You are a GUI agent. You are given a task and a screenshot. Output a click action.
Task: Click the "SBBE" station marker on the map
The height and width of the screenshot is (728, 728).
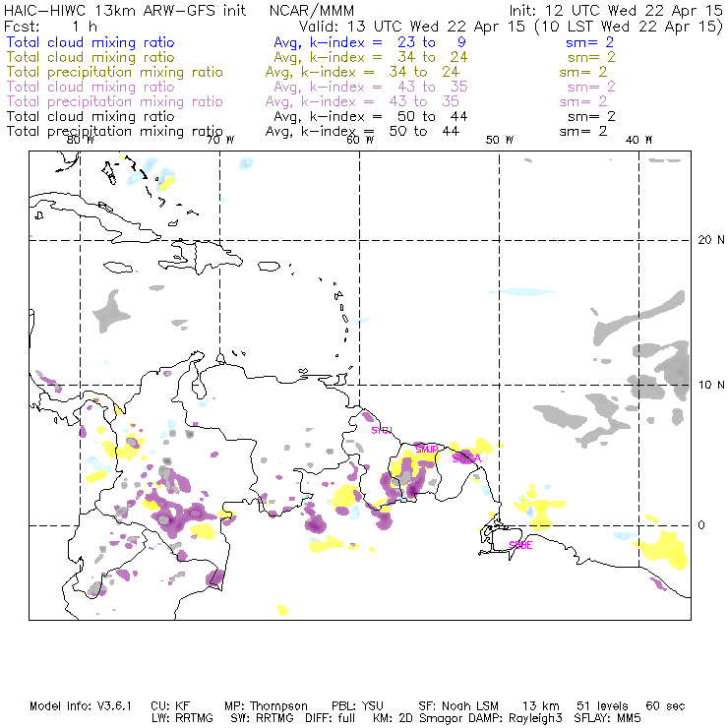[520, 545]
